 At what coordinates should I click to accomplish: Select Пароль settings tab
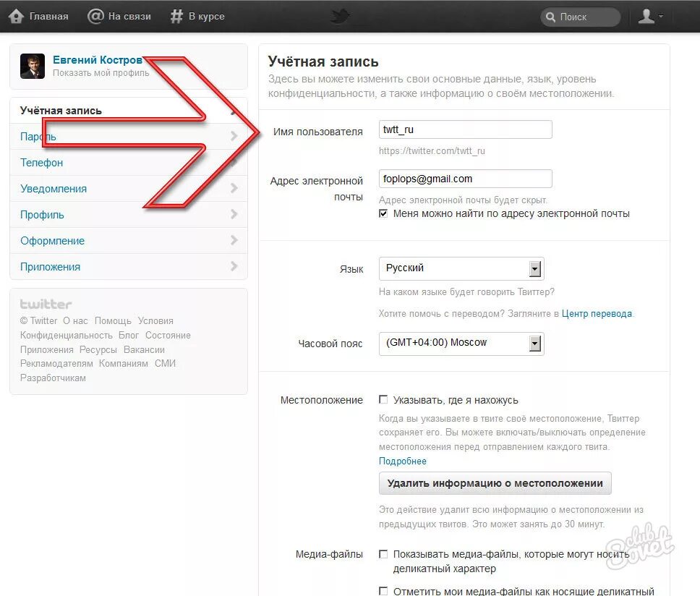click(x=129, y=136)
